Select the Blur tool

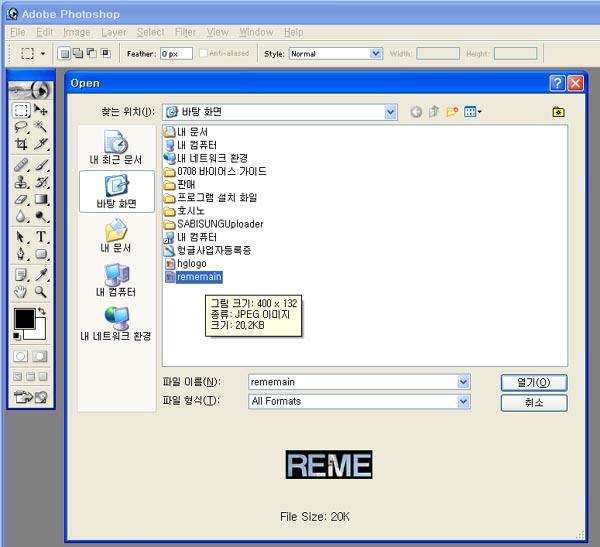(x=21, y=216)
